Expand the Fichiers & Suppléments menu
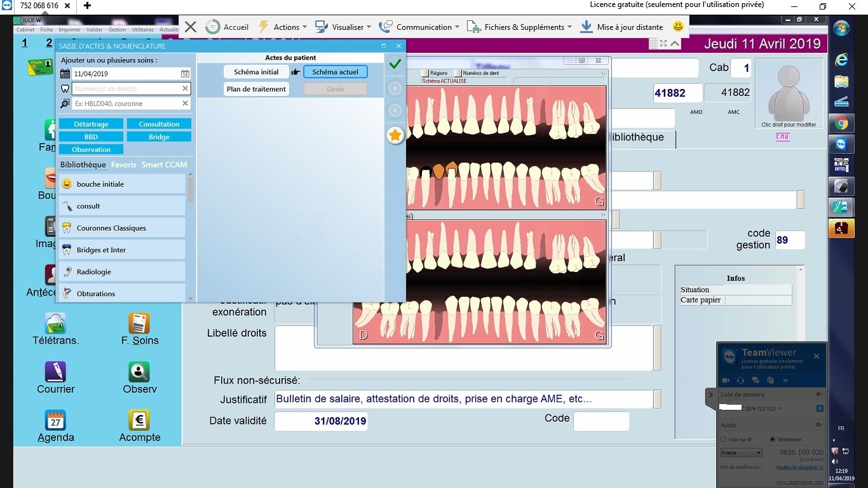Screen dimensions: 868x488 coord(519,27)
